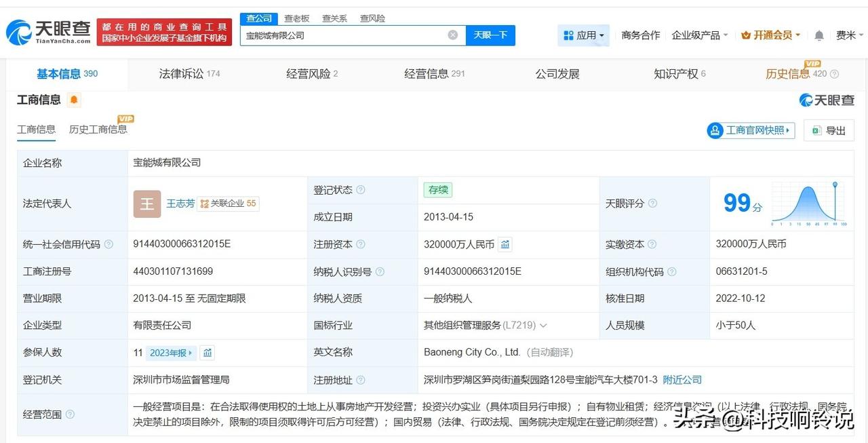Click help icon next to 天眼评分
Screen dimensions: 868x443
[x=652, y=204]
